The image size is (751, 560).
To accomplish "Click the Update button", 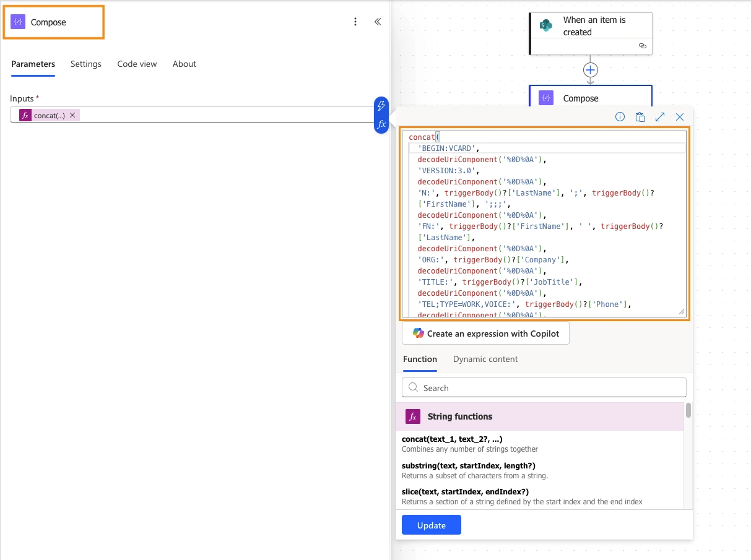I will (432, 525).
